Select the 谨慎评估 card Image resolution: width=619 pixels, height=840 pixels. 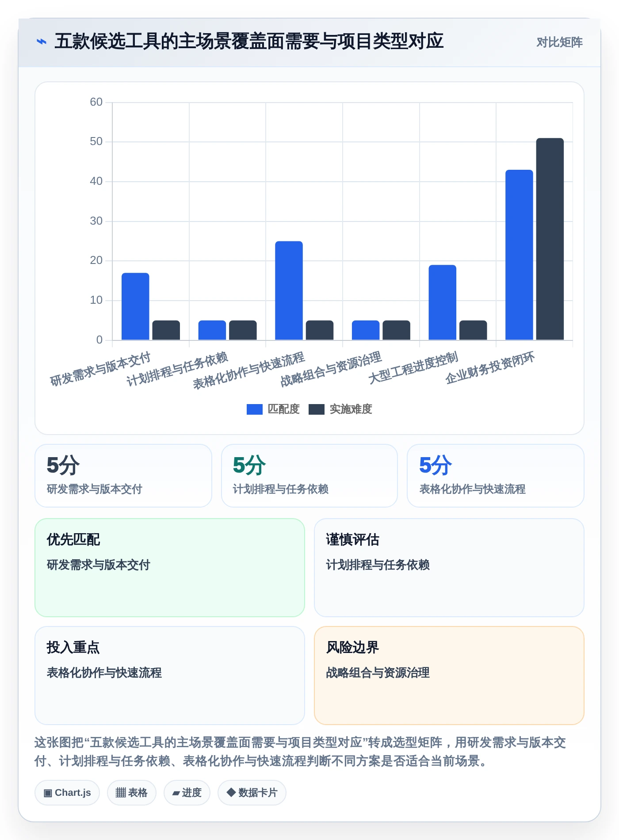click(x=449, y=568)
